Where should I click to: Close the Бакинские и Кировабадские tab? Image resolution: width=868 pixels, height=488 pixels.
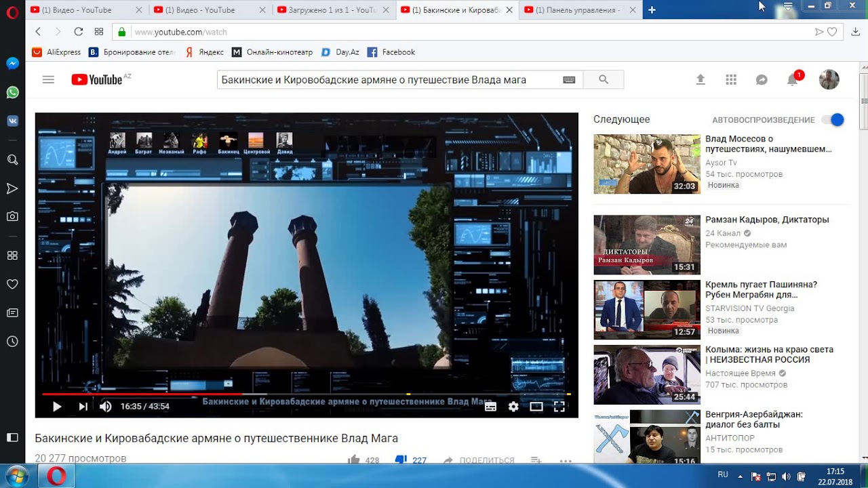[x=509, y=10]
